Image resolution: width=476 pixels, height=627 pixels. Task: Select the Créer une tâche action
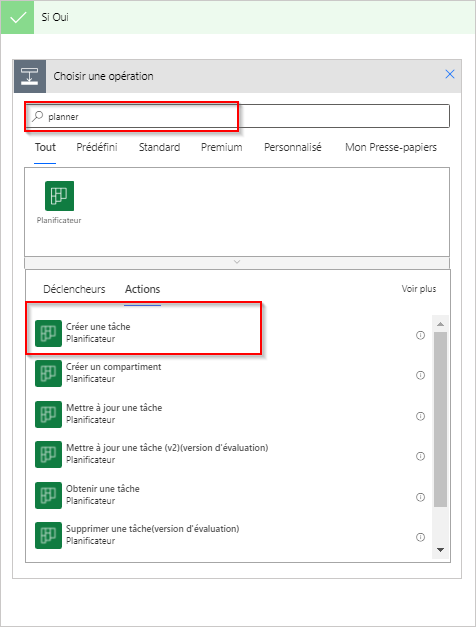coord(230,333)
